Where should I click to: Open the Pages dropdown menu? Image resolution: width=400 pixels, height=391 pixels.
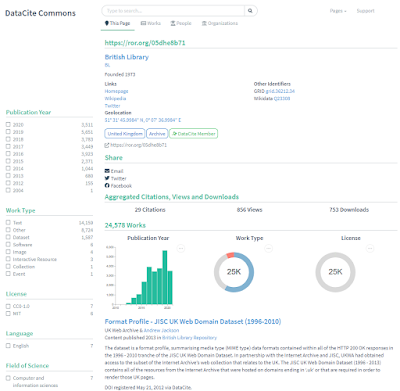tap(338, 11)
